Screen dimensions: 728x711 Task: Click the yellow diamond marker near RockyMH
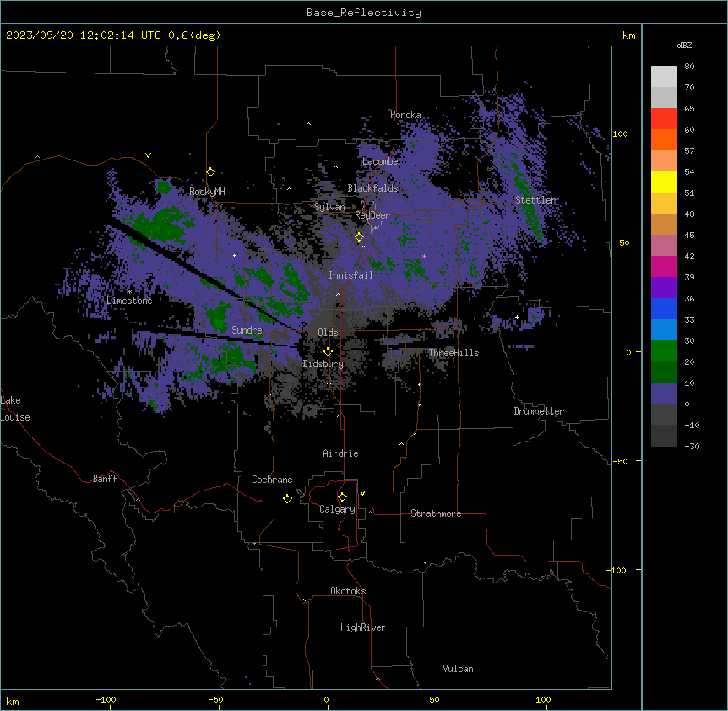point(211,172)
